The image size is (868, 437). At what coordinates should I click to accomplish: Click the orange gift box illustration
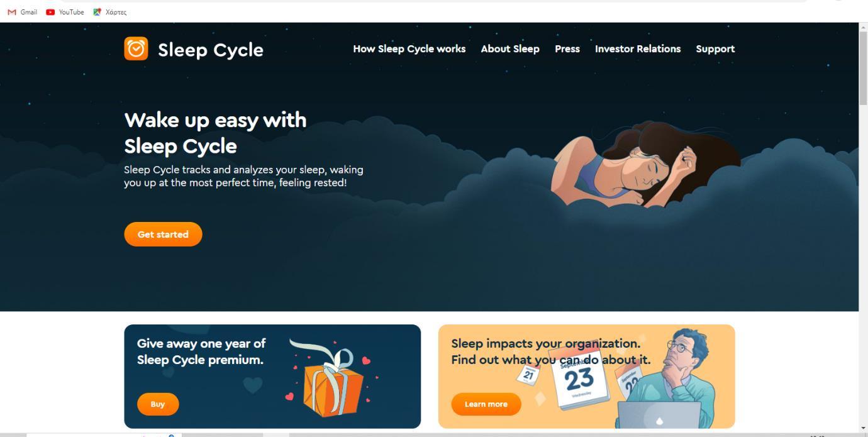(x=332, y=379)
